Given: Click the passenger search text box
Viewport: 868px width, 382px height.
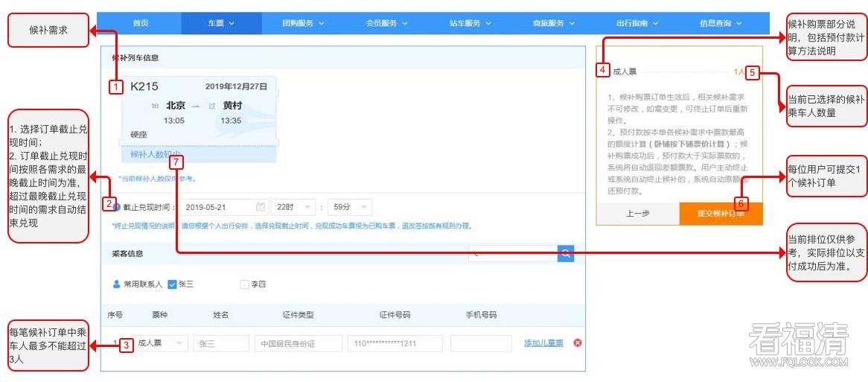Looking at the screenshot, I should point(513,254).
